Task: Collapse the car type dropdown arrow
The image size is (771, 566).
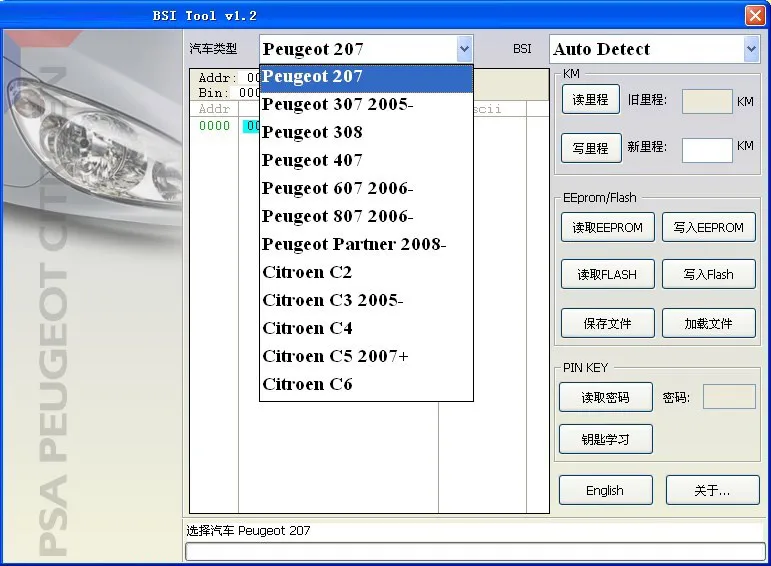Action: pyautogui.click(x=464, y=49)
